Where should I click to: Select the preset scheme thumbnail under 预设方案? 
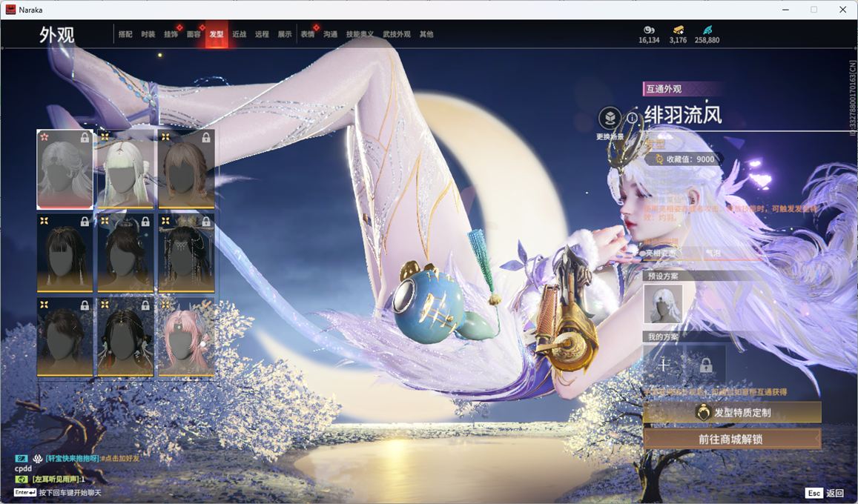663,304
